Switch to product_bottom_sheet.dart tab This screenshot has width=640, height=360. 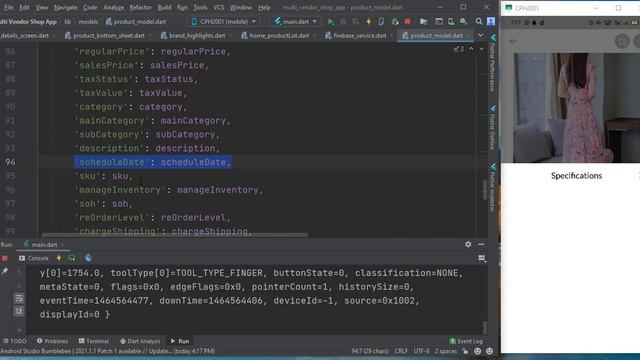coord(108,36)
